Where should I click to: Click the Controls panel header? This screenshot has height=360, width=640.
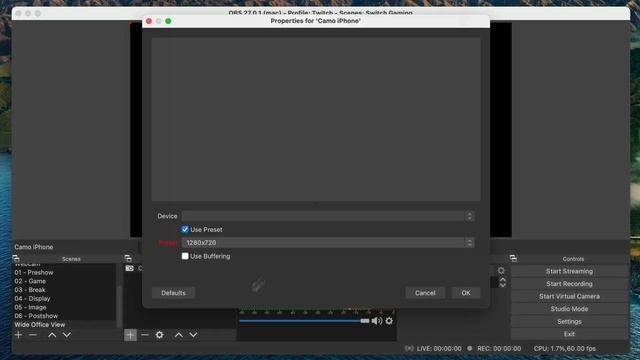click(573, 259)
